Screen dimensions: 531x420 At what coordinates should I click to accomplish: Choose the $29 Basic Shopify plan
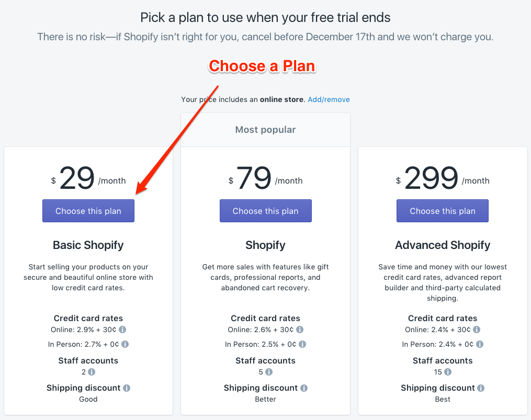click(x=88, y=211)
